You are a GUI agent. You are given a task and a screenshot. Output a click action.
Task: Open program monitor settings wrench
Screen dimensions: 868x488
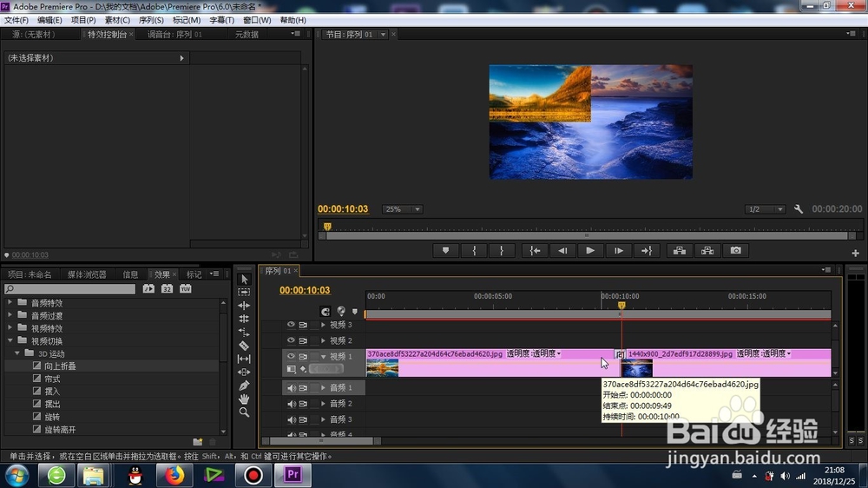click(x=799, y=208)
